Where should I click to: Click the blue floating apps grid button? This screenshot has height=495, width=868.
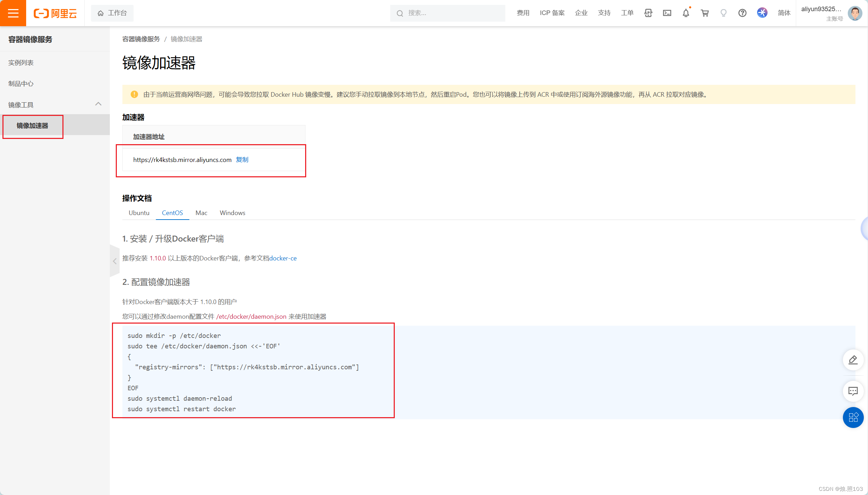[853, 417]
